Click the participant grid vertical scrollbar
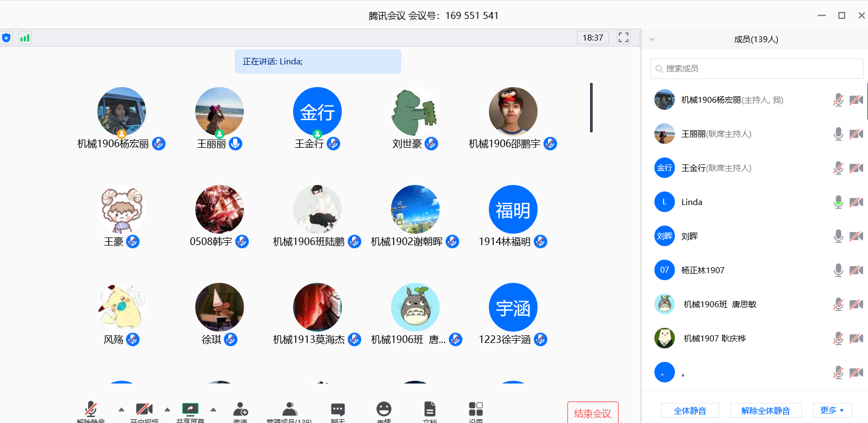The width and height of the screenshot is (868, 423). click(x=591, y=108)
